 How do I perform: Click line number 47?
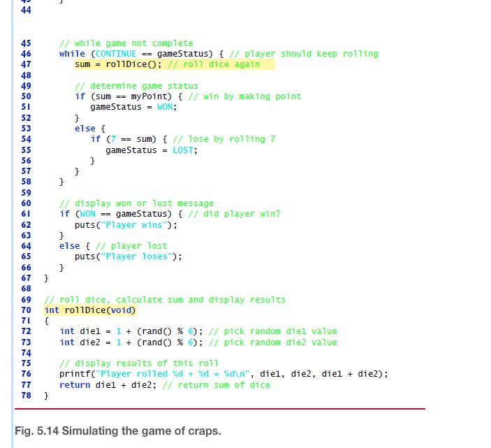click(x=26, y=64)
